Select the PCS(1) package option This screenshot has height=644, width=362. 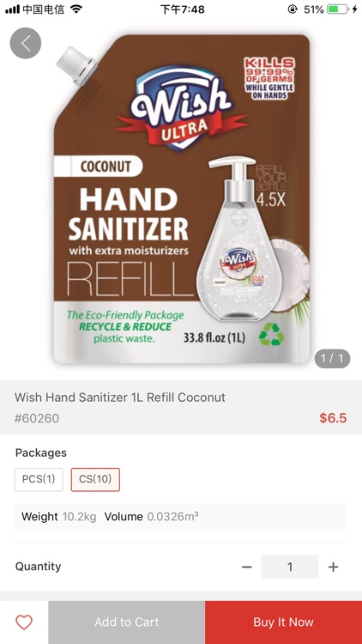pos(39,480)
